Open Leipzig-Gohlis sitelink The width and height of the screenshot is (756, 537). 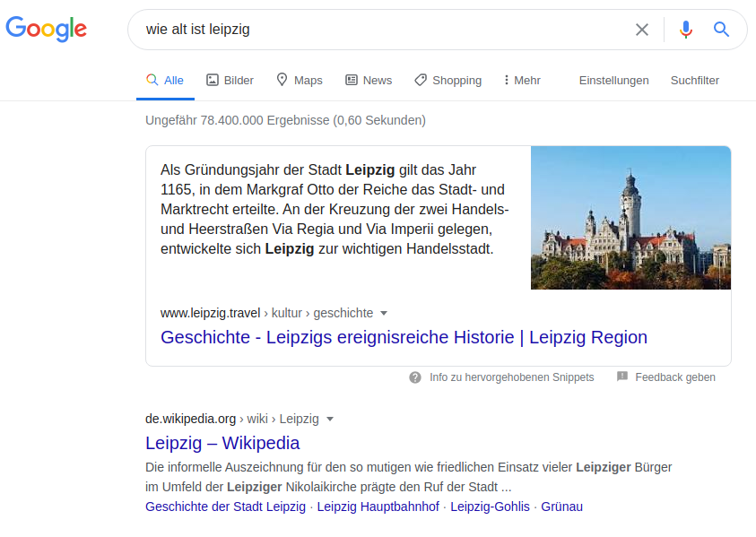coord(490,507)
